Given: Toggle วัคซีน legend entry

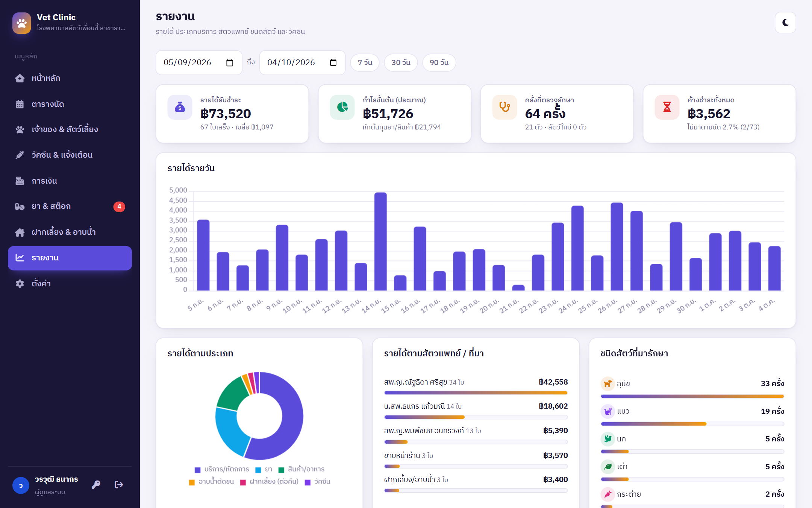Looking at the screenshot, I should 318,482.
